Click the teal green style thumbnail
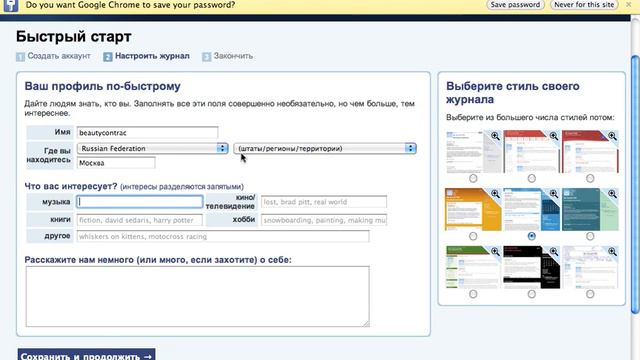This screenshot has height=360, width=640. [x=590, y=209]
